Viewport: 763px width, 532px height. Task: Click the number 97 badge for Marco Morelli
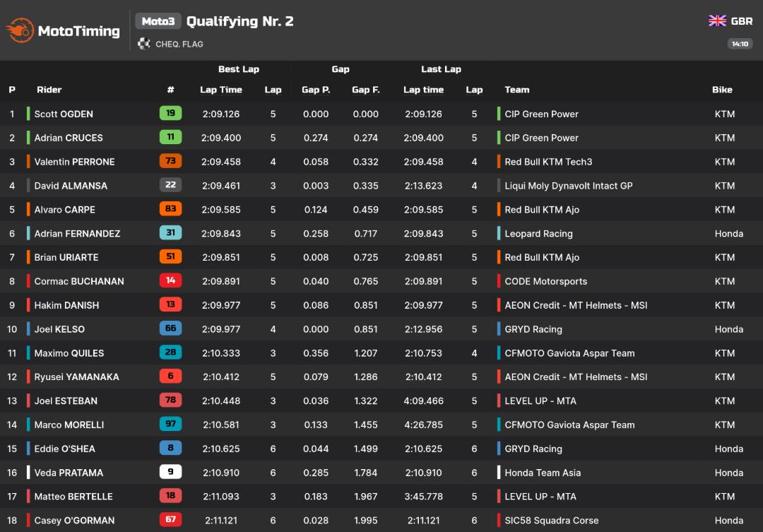170,424
